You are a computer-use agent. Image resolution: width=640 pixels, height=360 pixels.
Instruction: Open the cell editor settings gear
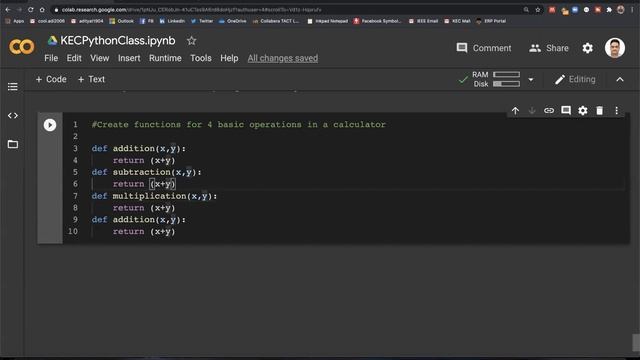tap(583, 111)
